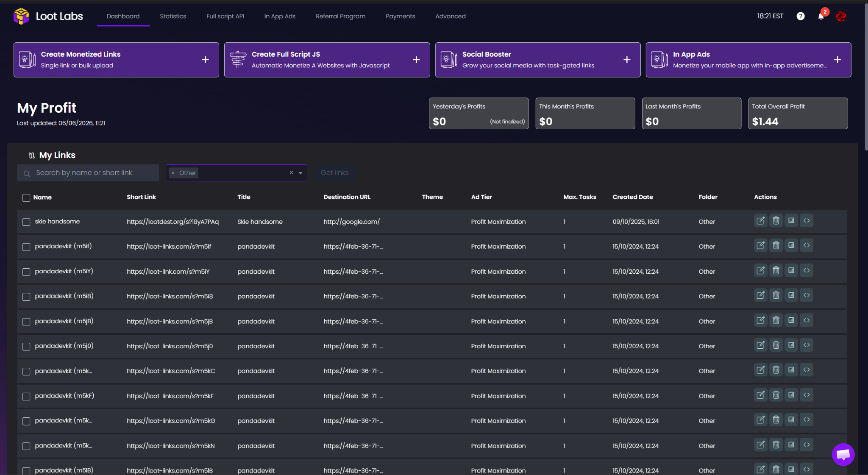The height and width of the screenshot is (475, 868).
Task: Edit the pandadevkit (m5i8) link
Action: coord(760,295)
